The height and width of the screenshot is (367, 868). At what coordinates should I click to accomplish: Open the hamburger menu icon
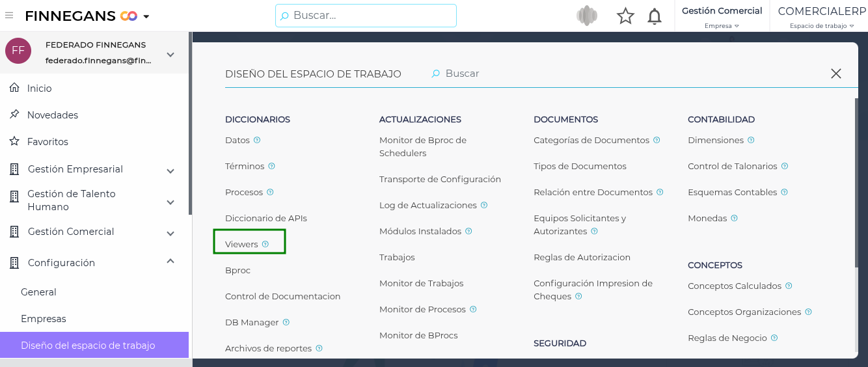tap(9, 16)
